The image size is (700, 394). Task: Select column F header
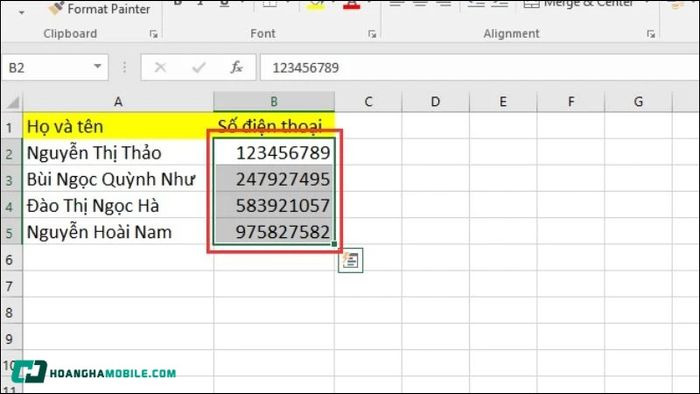coord(571,102)
